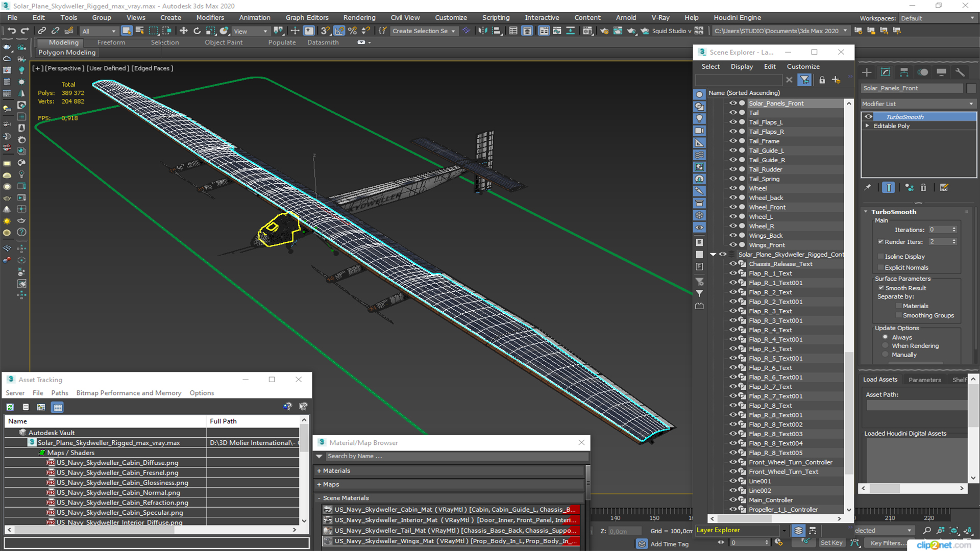Collapse the Solar_Plane_Skydweller_Rigged_Cont layer
980x551 pixels.
(713, 255)
